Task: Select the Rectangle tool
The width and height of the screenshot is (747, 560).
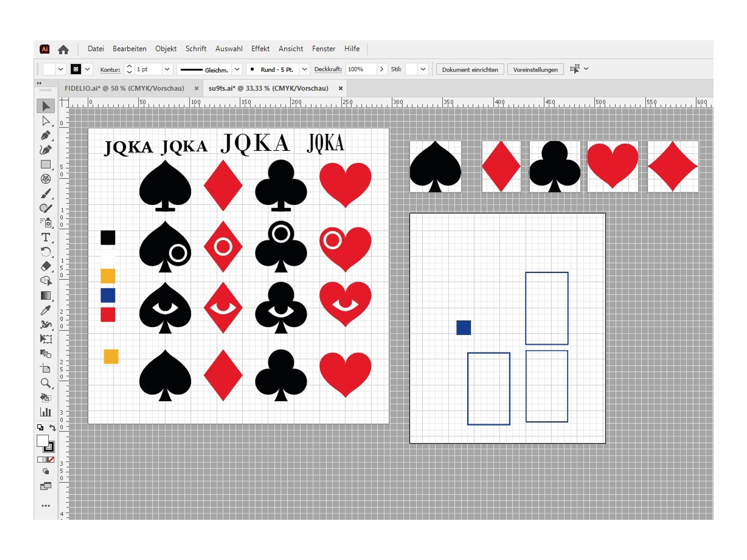Action: (x=46, y=164)
